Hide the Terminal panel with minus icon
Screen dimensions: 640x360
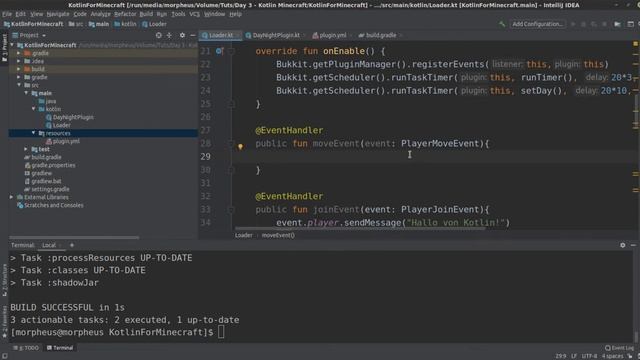click(x=633, y=245)
